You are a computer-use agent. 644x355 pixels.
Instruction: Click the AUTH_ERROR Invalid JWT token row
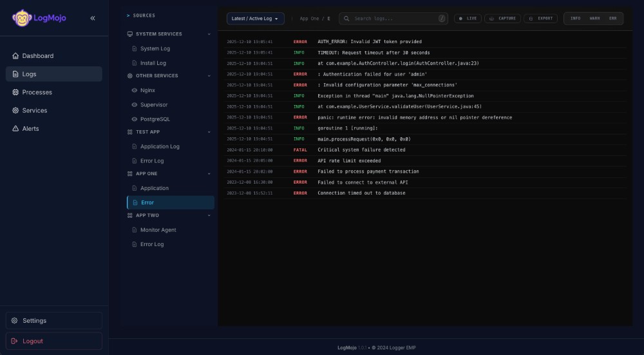click(425, 42)
